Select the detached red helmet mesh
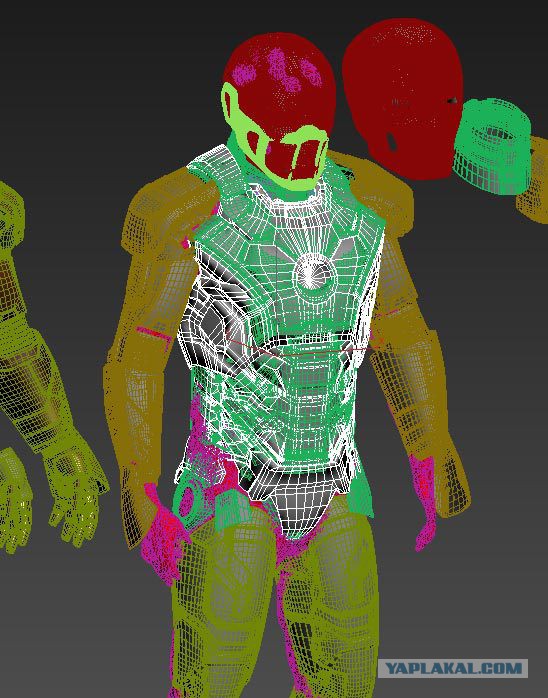Screen dimensions: 548x698 [x=403, y=98]
